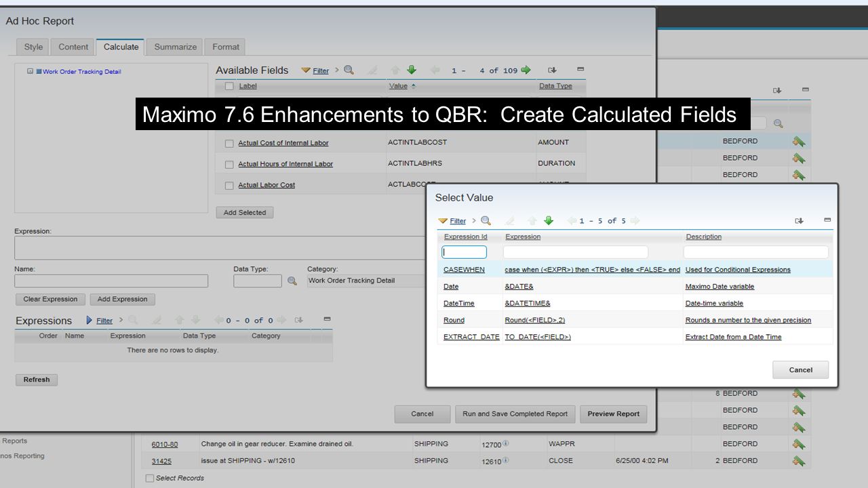Select EXTRACT_DATE expression id
Screen dimensions: 868x488
pyautogui.click(x=471, y=337)
